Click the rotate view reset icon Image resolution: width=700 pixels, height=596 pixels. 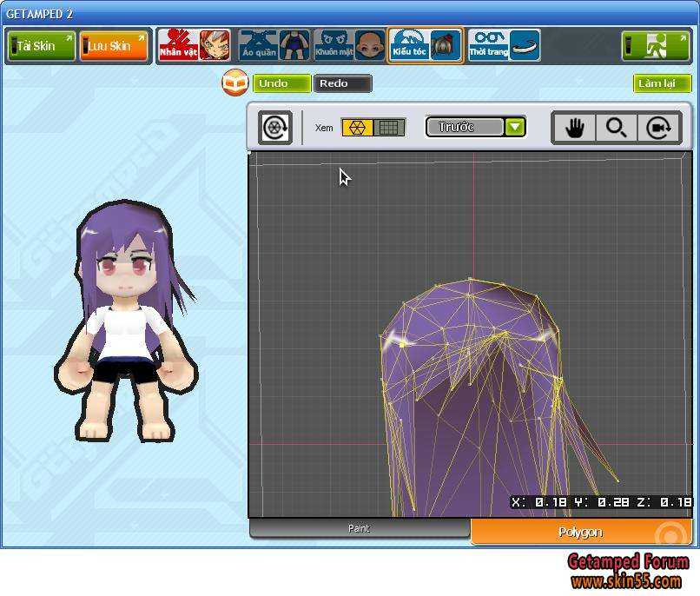[275, 128]
